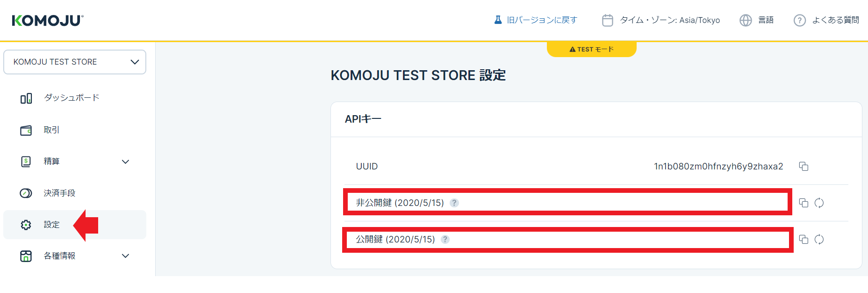Open 決済手段 in the sidebar
The height and width of the screenshot is (293, 868).
click(59, 193)
